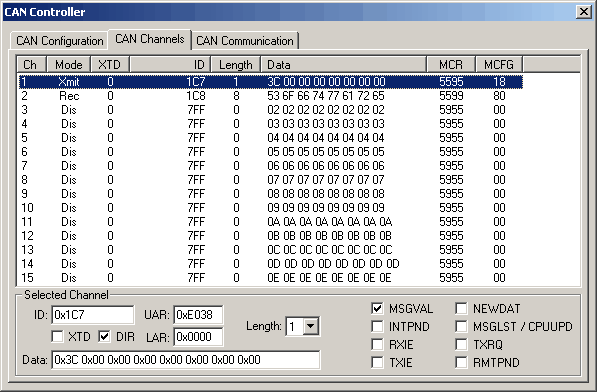Screen dimensions: 597x392
Task: Select channel 12 row
Action: (270, 236)
